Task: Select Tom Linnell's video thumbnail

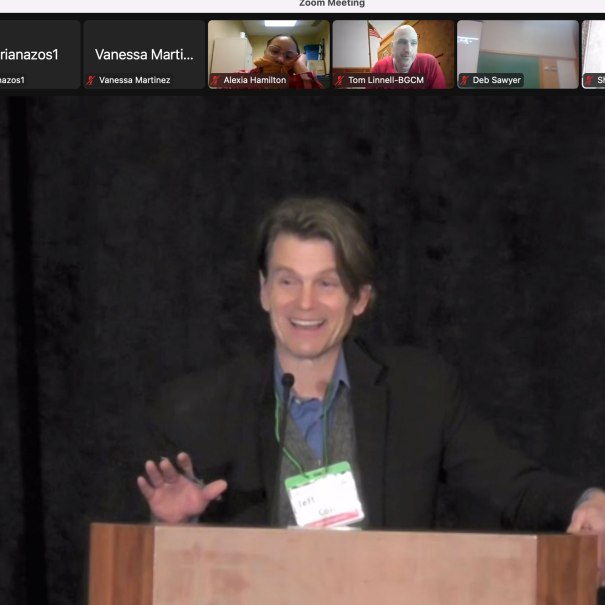Action: [393, 48]
